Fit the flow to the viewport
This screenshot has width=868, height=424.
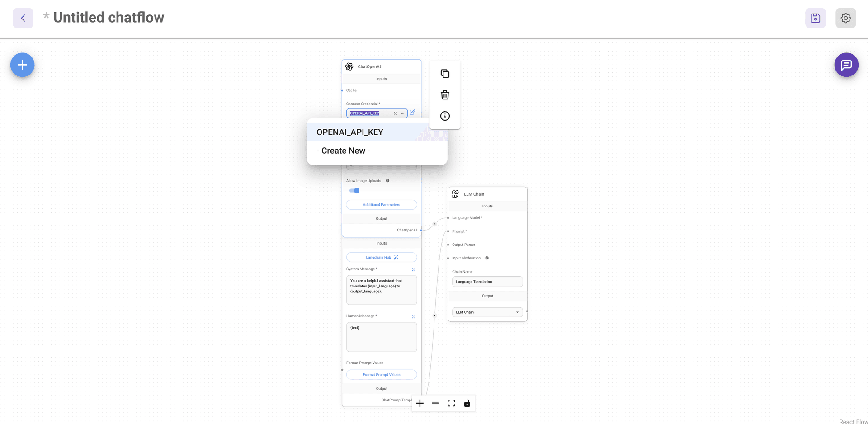[451, 403]
